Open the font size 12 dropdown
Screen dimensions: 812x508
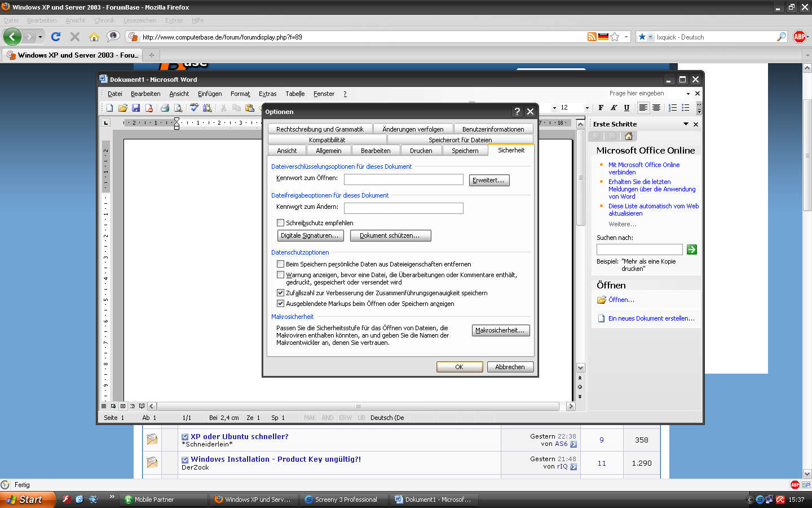(587, 108)
